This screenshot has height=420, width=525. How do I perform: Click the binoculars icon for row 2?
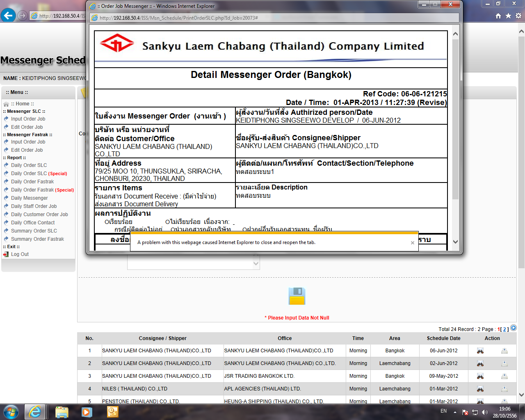pos(480,363)
